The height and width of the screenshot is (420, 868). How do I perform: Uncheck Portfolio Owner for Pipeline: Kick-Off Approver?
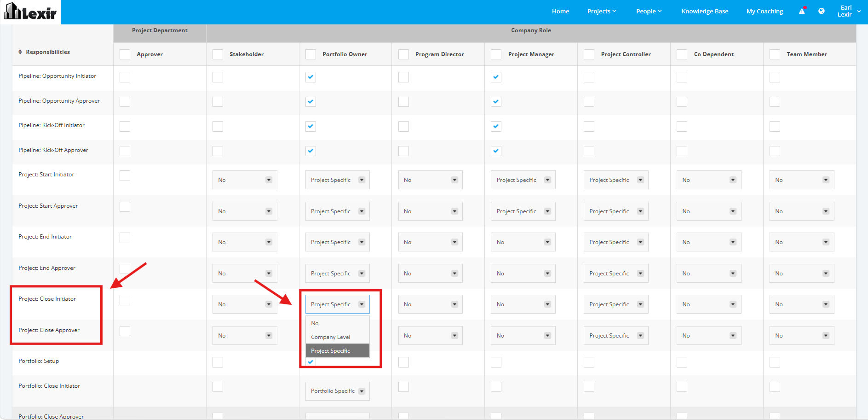(310, 151)
